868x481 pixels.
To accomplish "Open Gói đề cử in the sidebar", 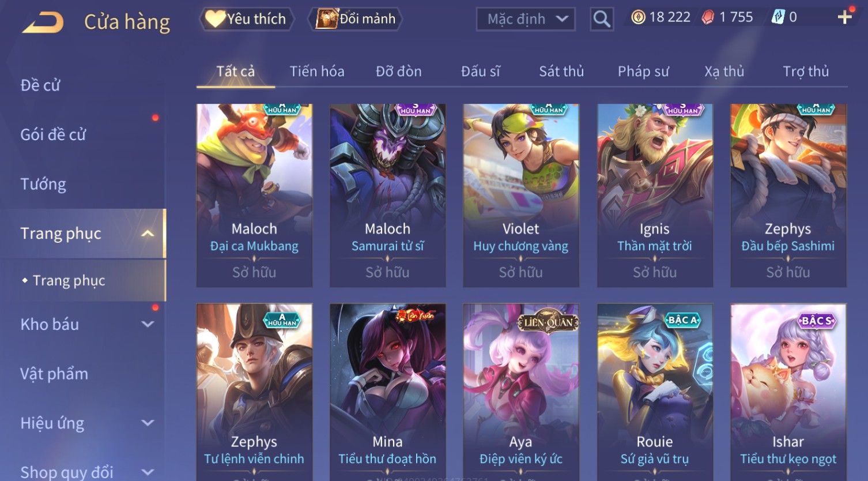I will [x=53, y=135].
